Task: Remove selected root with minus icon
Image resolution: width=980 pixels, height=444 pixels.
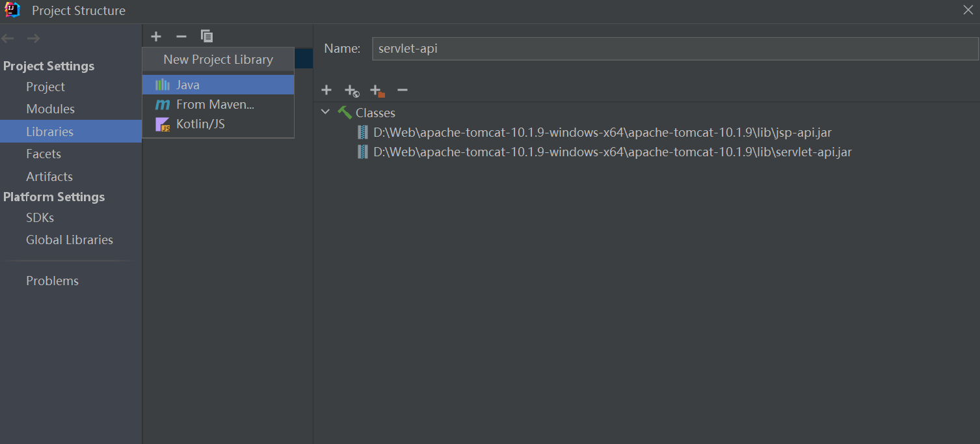Action: click(403, 90)
